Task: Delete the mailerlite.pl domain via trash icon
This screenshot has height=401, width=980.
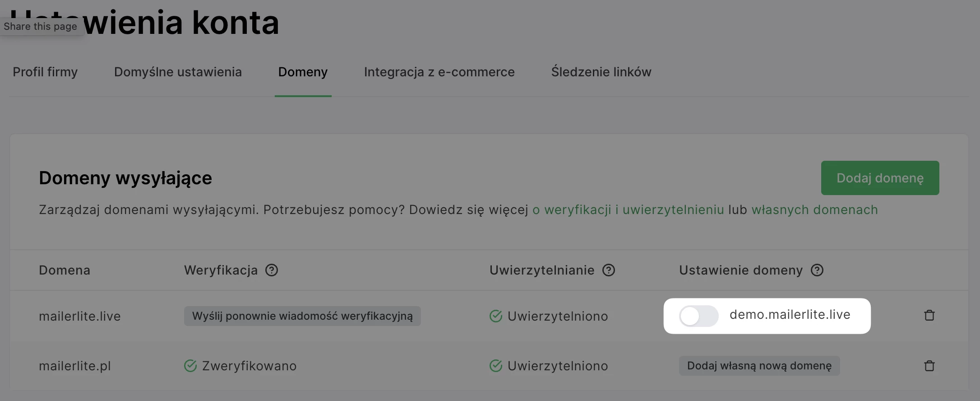Action: (929, 366)
